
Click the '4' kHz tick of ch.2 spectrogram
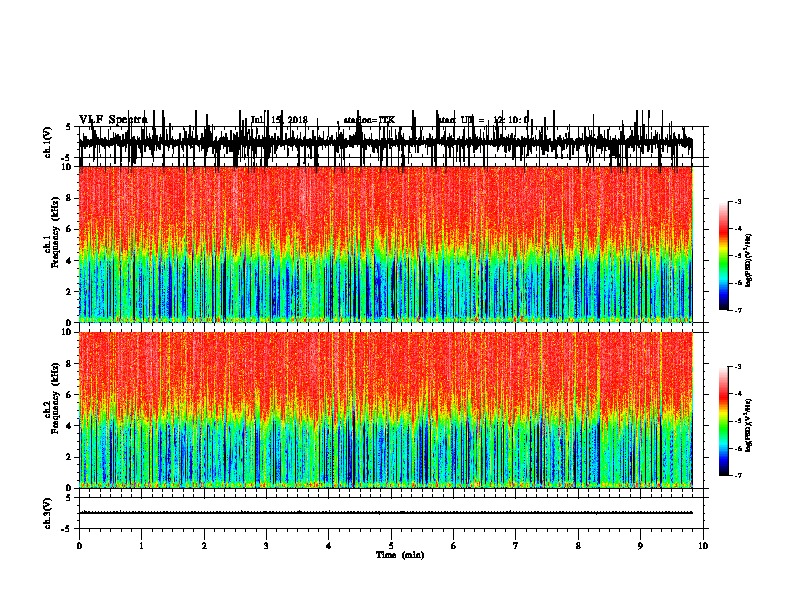point(70,426)
